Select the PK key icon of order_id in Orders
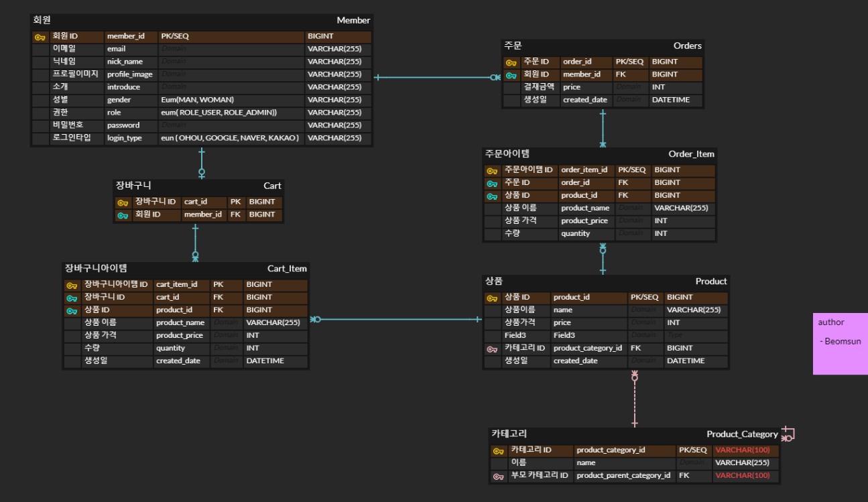868x502 pixels. (510, 61)
